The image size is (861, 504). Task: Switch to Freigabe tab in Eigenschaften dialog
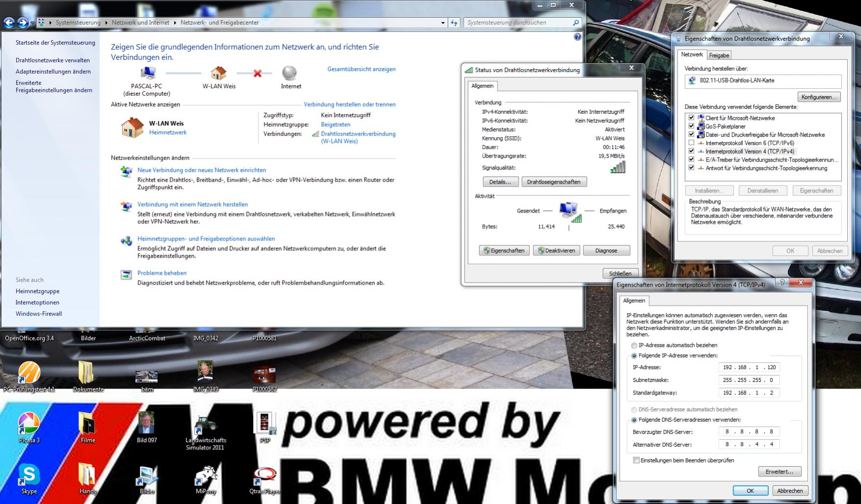[x=719, y=55]
